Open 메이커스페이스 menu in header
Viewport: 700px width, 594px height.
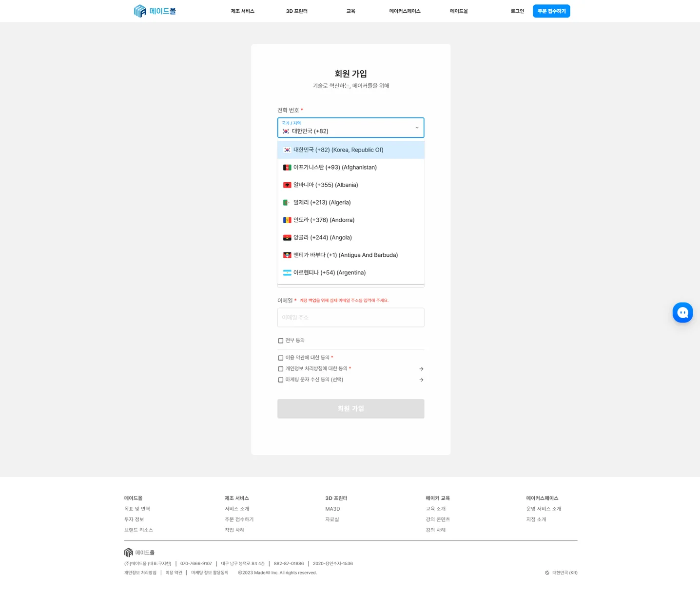405,11
